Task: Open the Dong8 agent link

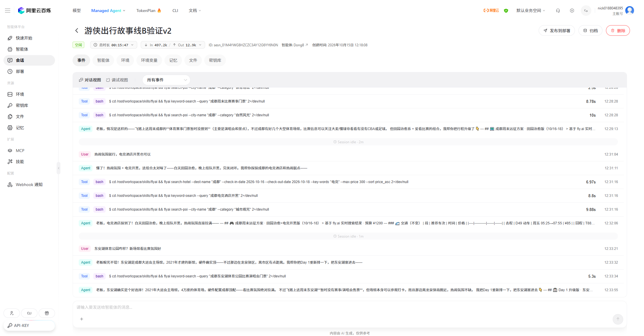Action: coord(300,45)
